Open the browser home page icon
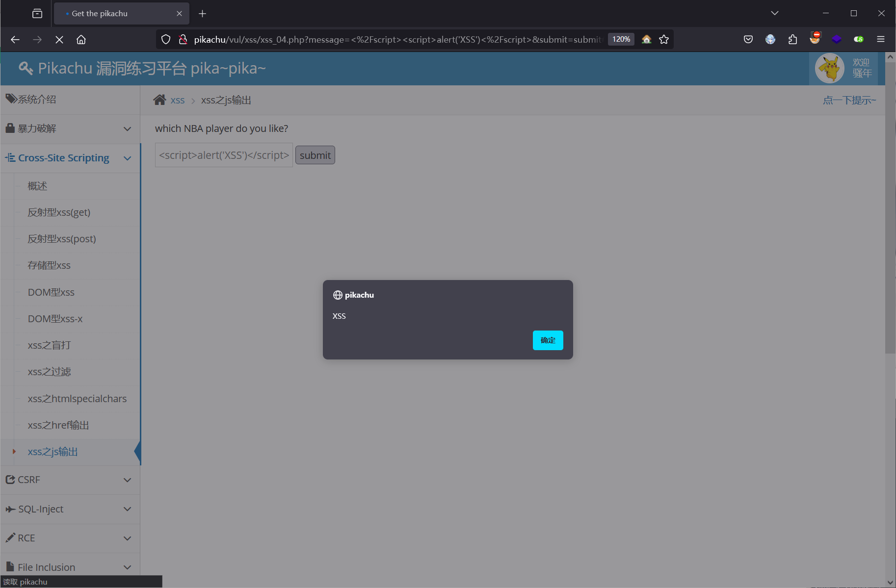 pyautogui.click(x=81, y=40)
